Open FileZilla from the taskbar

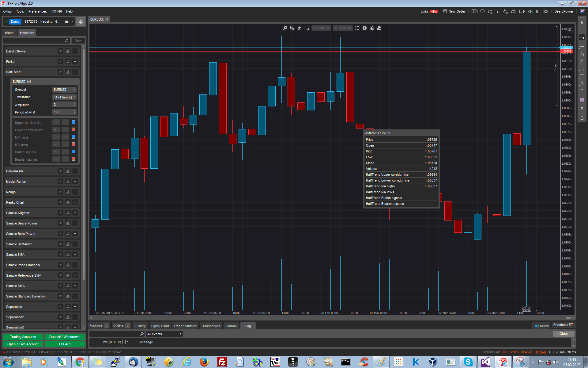(222, 362)
